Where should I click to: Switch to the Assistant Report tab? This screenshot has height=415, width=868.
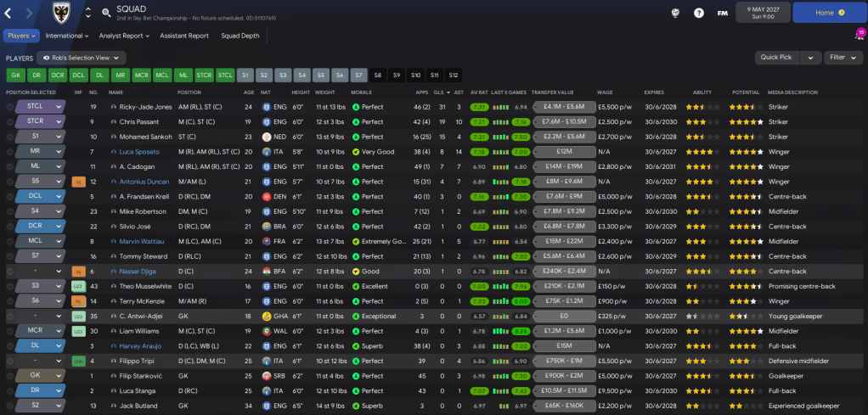[184, 36]
